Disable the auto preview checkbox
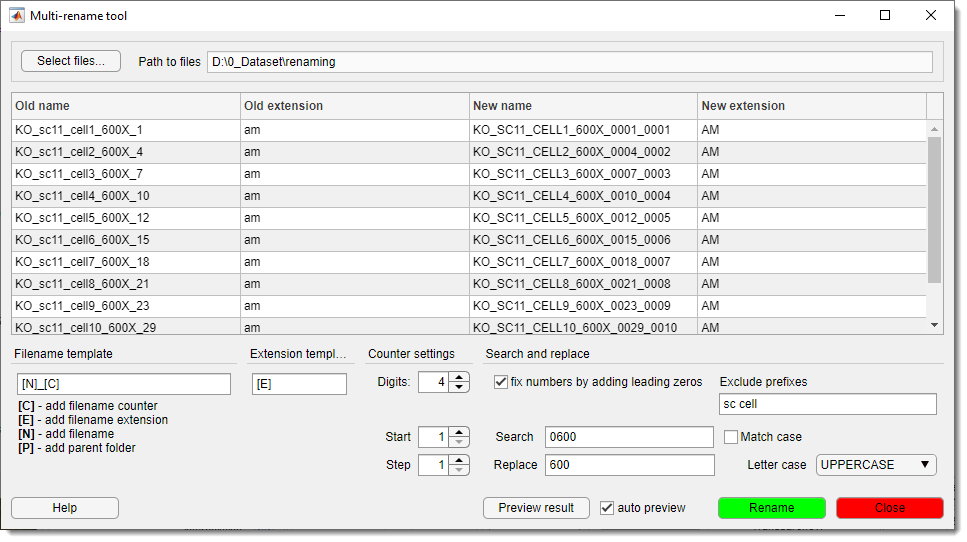This screenshot has width=967, height=542. coord(607,508)
